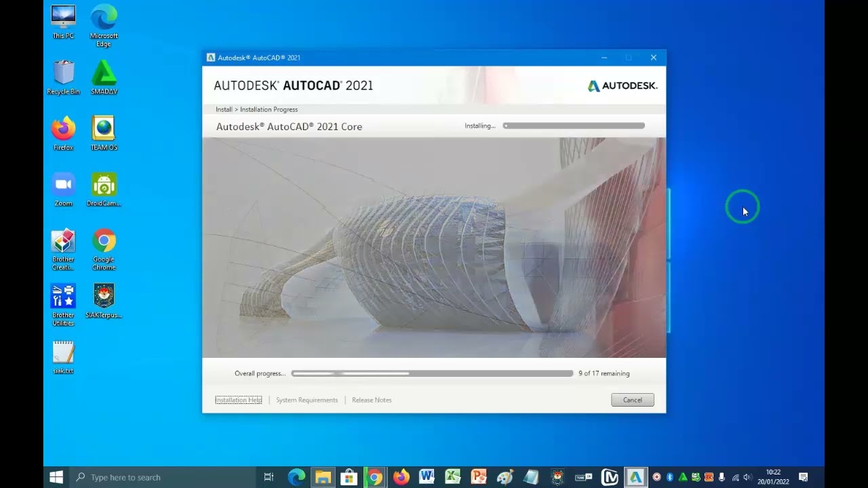The height and width of the screenshot is (488, 868).
Task: Close the AutoCAD 2021 installer window
Action: (654, 58)
